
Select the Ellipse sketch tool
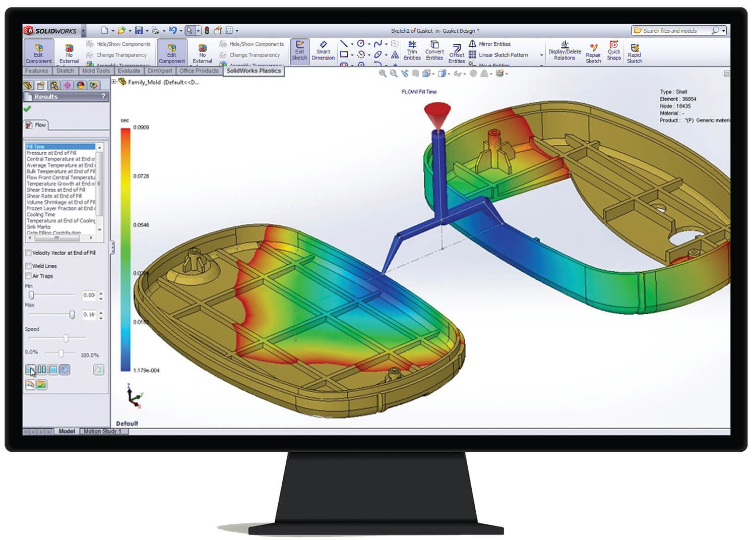point(377,54)
